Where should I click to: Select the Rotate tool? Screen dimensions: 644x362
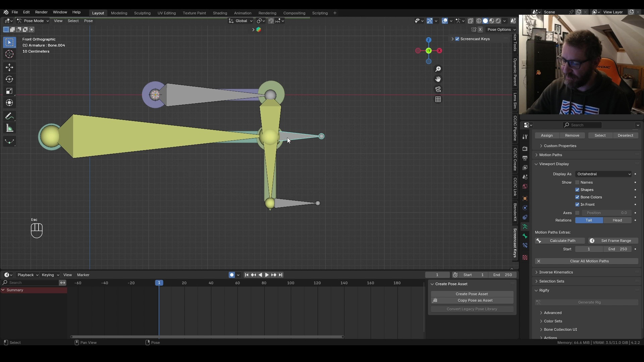[x=9, y=79]
